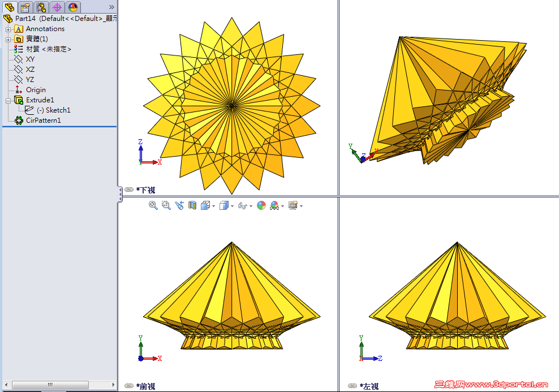The width and height of the screenshot is (559, 392).
Task: Expand the Annotations folder
Action: tap(7, 29)
